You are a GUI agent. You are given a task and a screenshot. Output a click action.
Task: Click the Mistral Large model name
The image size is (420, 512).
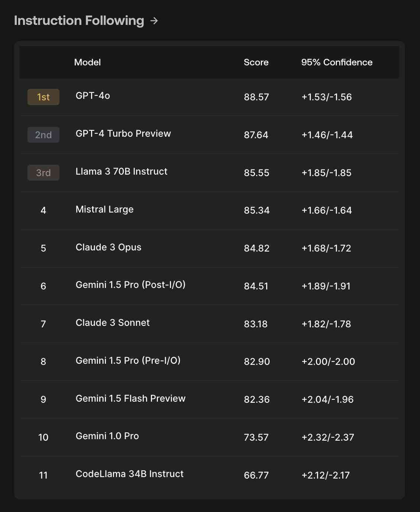(x=104, y=209)
